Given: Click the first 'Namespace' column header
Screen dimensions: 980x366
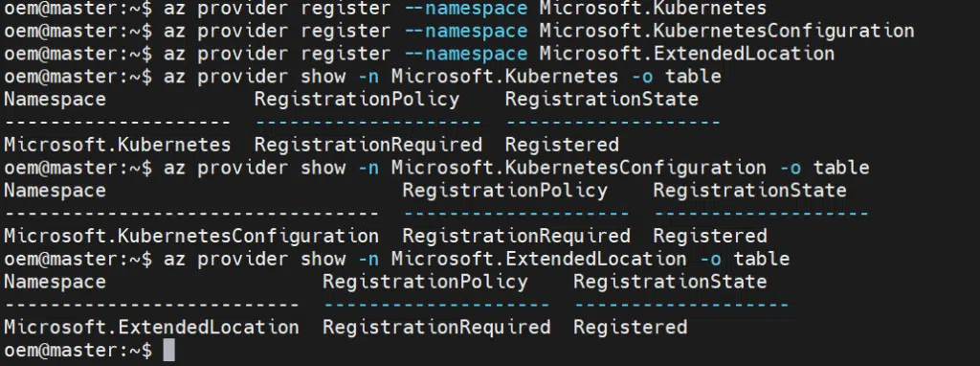Looking at the screenshot, I should pyautogui.click(x=55, y=100).
